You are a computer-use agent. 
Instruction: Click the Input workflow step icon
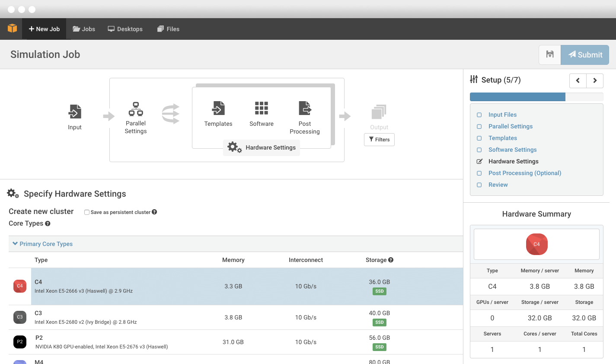75,112
